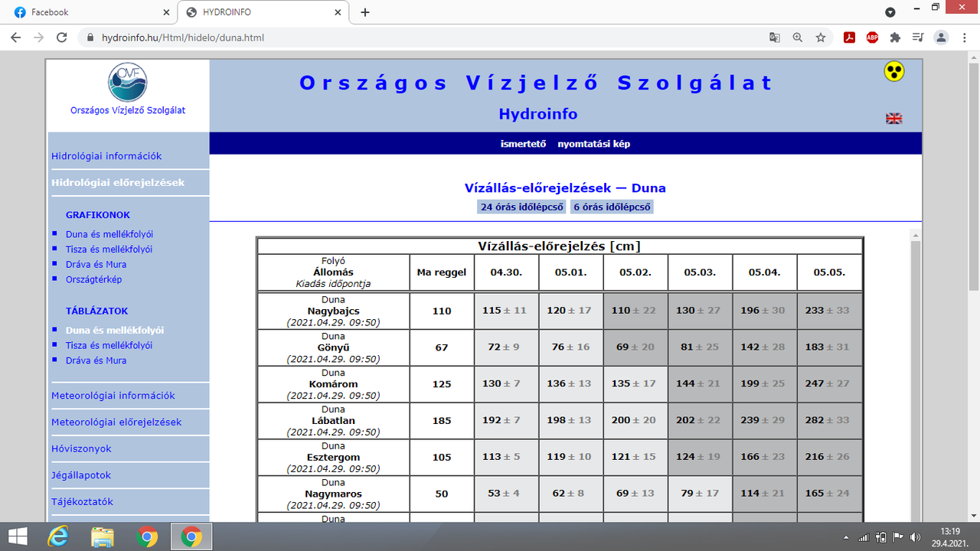Open the ABP ad blocker extension
This screenshot has width=980, height=551.
coord(872,37)
